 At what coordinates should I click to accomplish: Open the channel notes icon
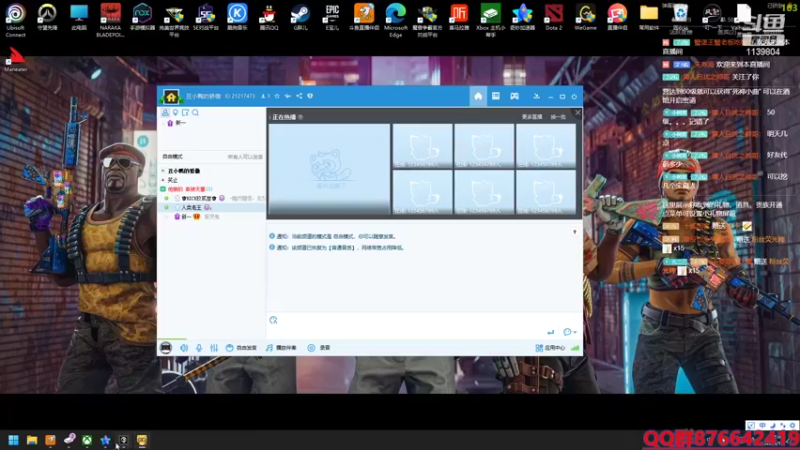click(185, 112)
